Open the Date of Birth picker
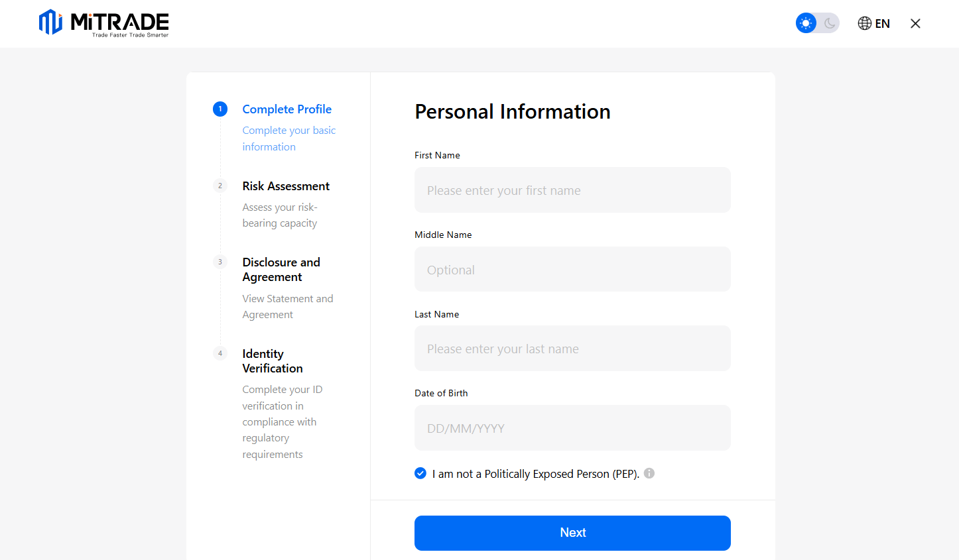 click(x=572, y=427)
